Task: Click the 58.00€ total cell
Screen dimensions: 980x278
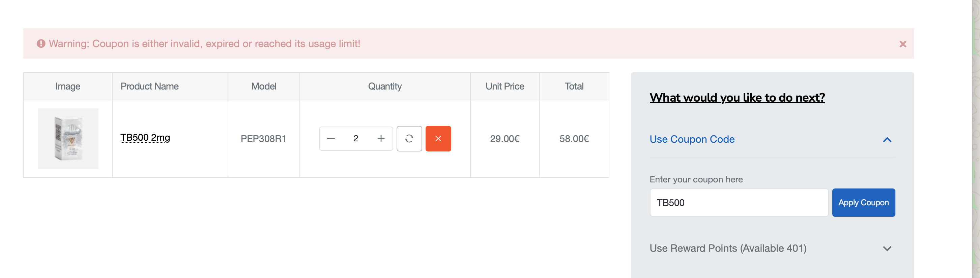Action: click(574, 139)
